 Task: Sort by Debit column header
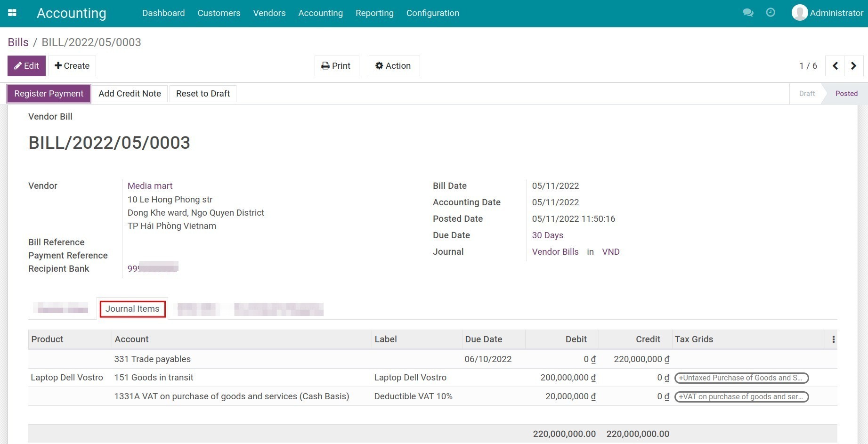[x=576, y=339]
